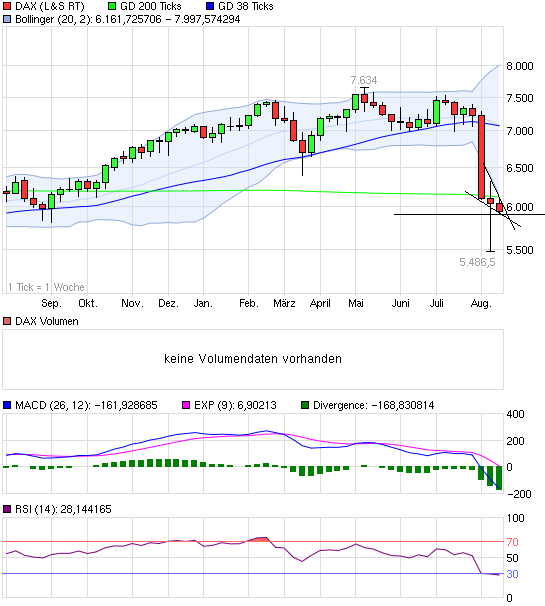Click the 'Jan.' month axis label
This screenshot has width=545, height=606.
pos(203,303)
